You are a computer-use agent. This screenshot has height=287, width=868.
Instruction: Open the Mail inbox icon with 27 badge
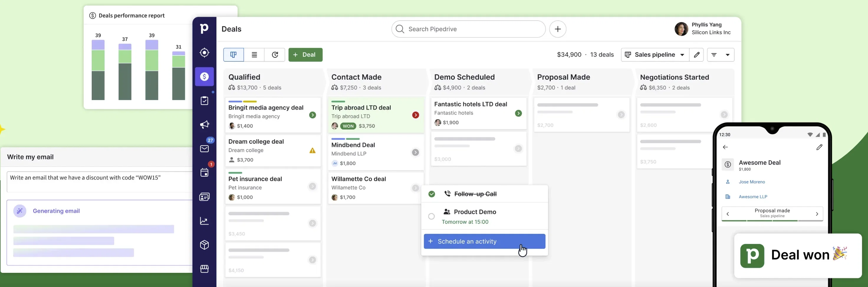point(204,148)
